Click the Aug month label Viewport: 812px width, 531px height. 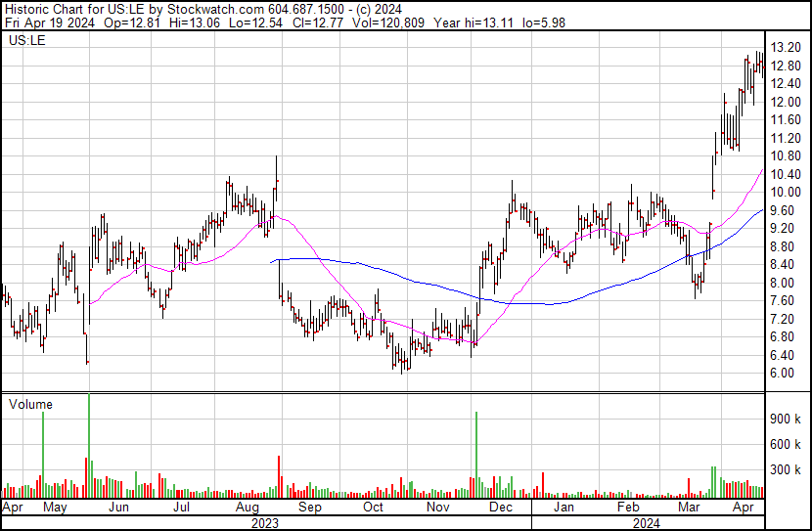[247, 507]
